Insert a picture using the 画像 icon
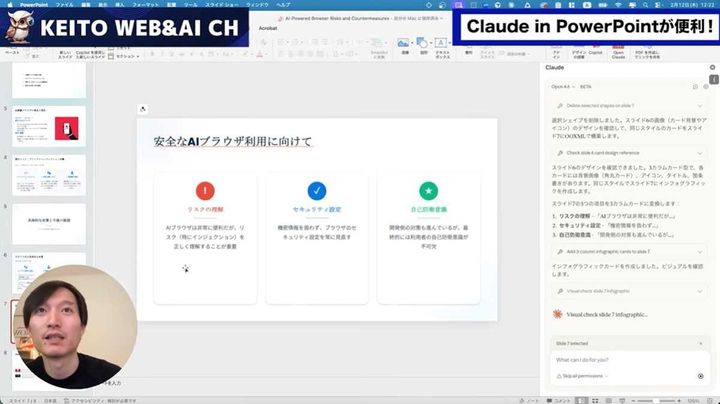Screen dimensions: 720x404 click(403, 44)
